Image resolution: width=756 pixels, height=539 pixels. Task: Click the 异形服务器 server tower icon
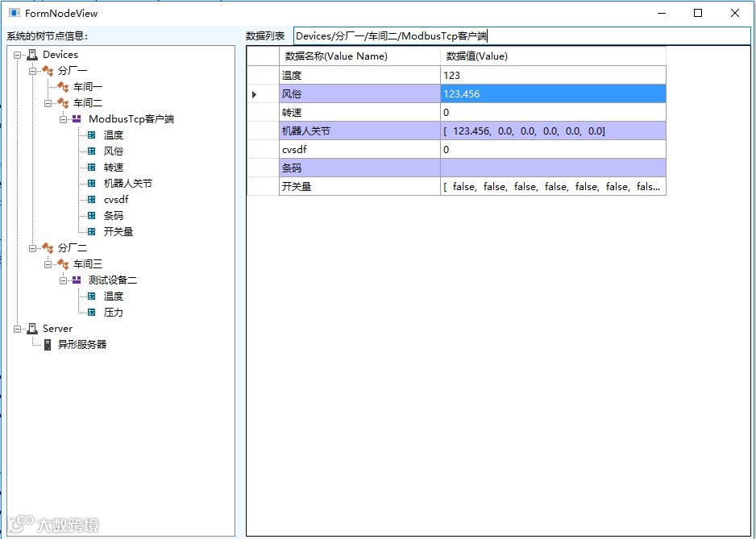(48, 345)
